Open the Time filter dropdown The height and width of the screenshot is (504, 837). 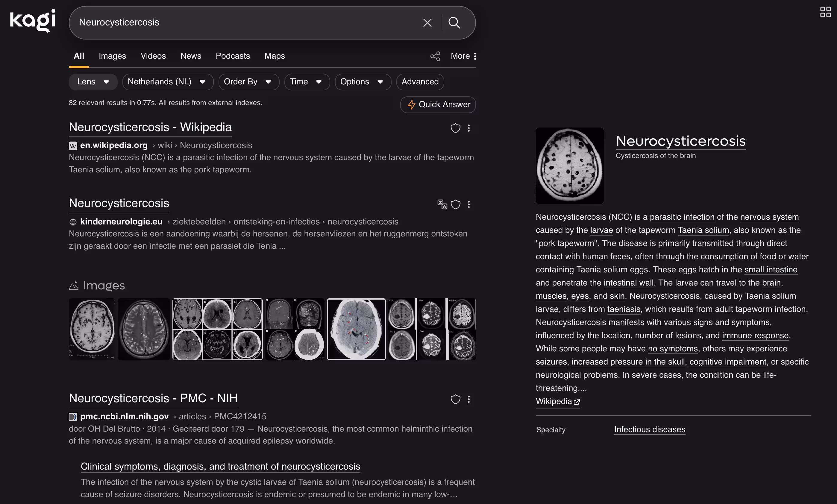tap(307, 82)
